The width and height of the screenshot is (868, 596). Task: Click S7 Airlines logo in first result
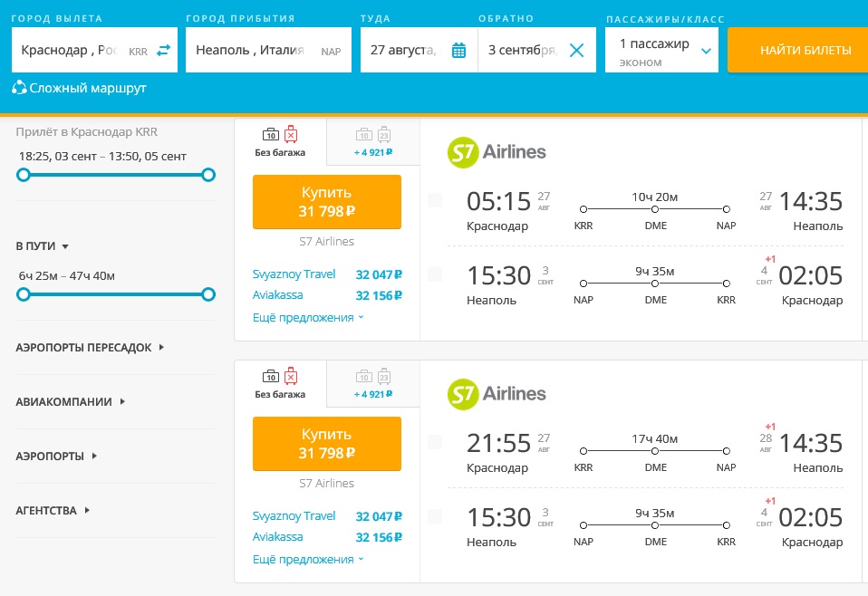coord(497,152)
